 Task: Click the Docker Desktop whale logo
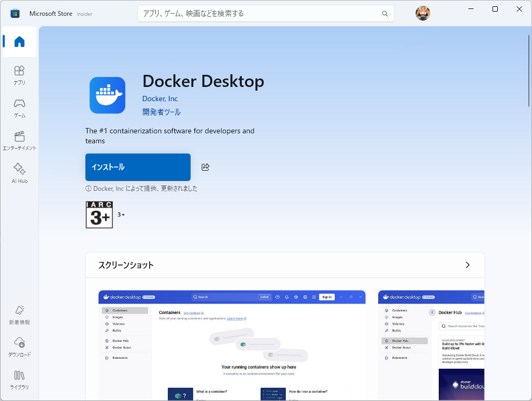(107, 95)
